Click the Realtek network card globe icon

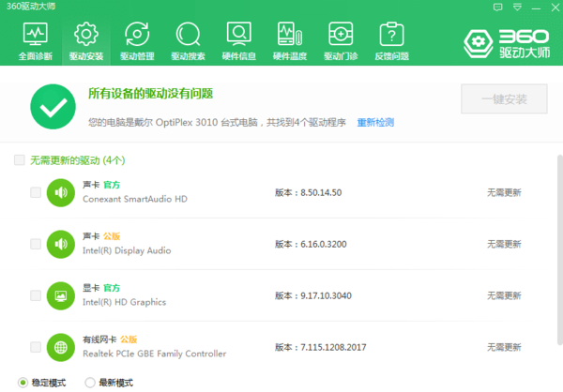click(x=60, y=347)
